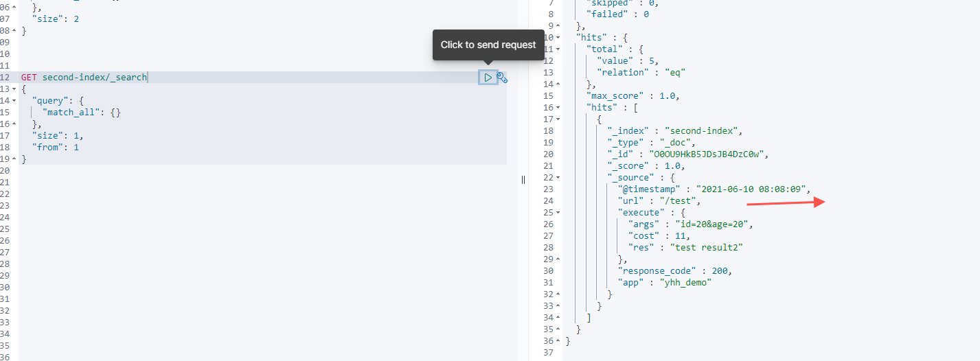Click the send request play button
Viewport: 980px width, 361px height.
point(488,78)
